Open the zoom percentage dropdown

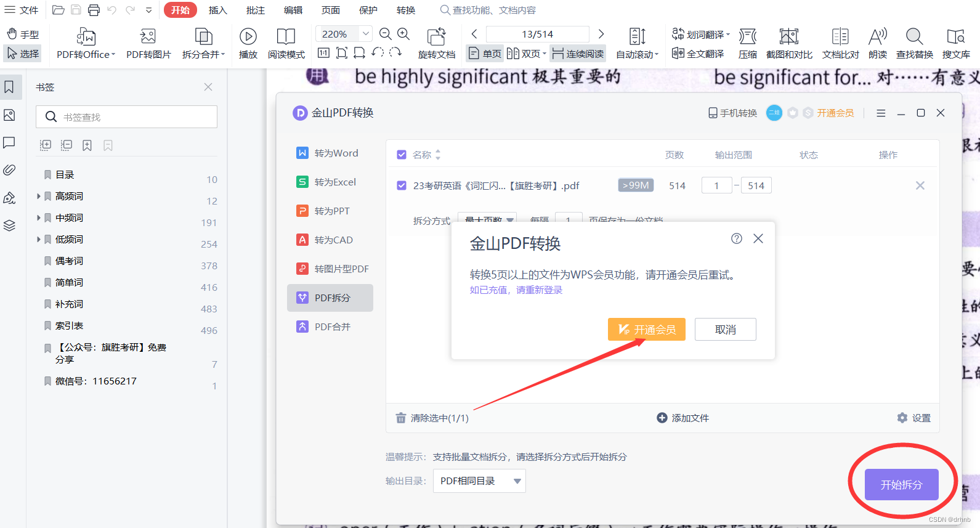[366, 34]
